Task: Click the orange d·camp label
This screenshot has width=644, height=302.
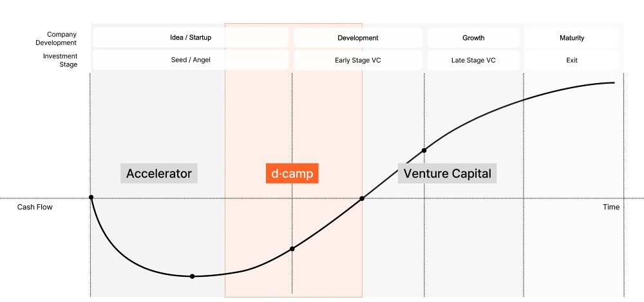Action: pos(292,173)
